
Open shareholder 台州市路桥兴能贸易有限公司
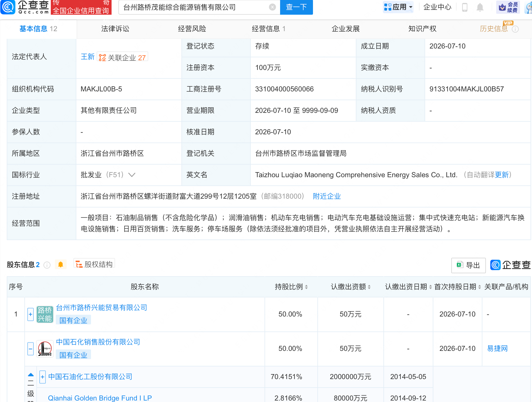[102, 308]
